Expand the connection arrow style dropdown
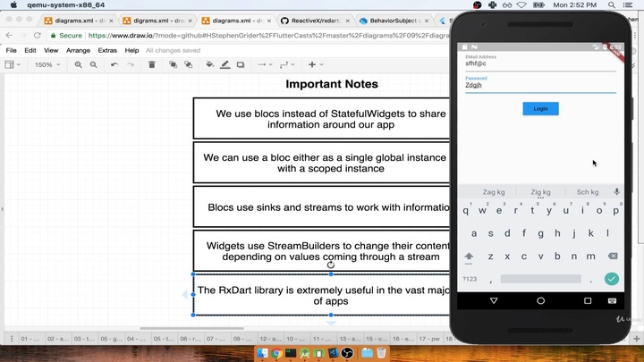The image size is (644, 362). tap(264, 64)
